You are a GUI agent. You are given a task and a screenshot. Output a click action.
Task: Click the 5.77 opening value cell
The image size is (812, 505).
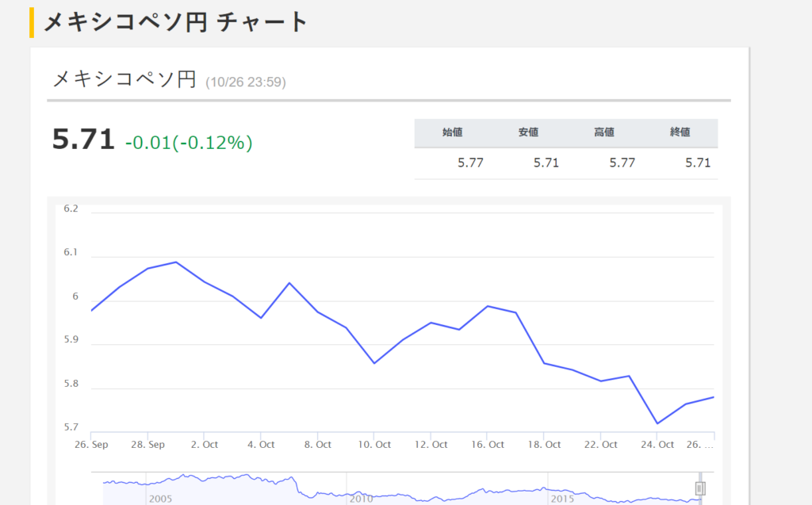(470, 163)
